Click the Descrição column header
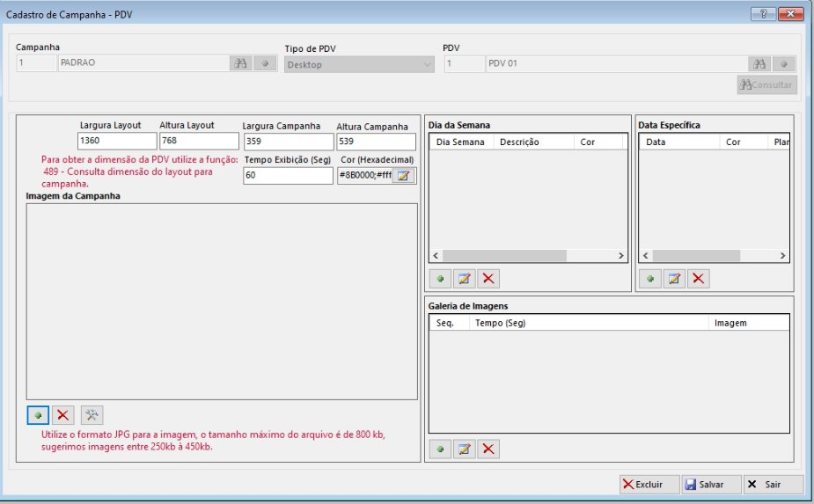Viewport: 814px width, 504px height. (518, 142)
